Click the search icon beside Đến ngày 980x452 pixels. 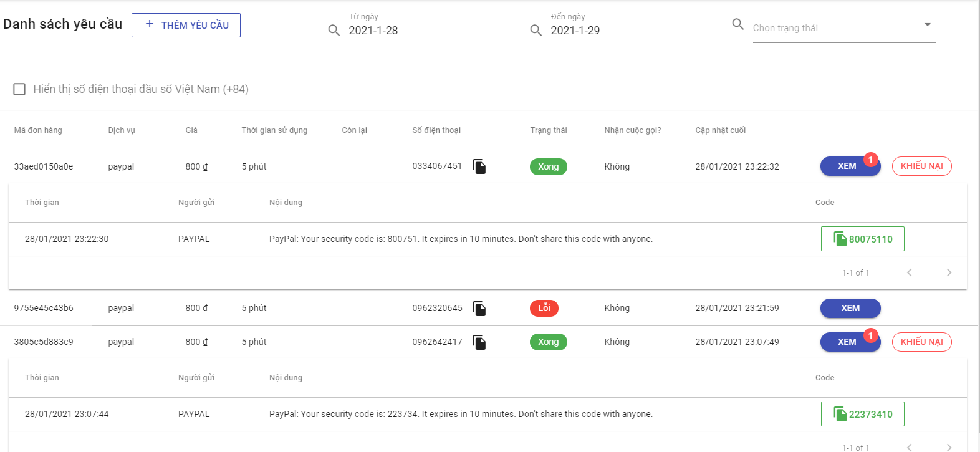[536, 31]
